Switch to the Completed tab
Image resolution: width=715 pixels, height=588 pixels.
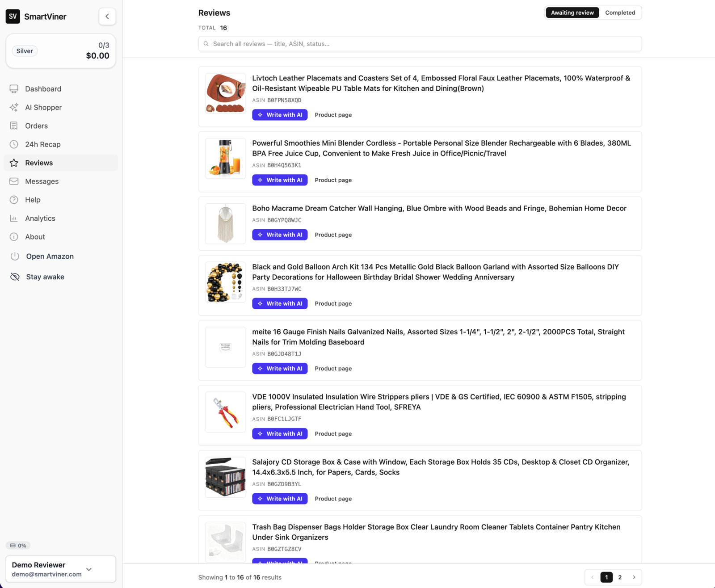620,13
